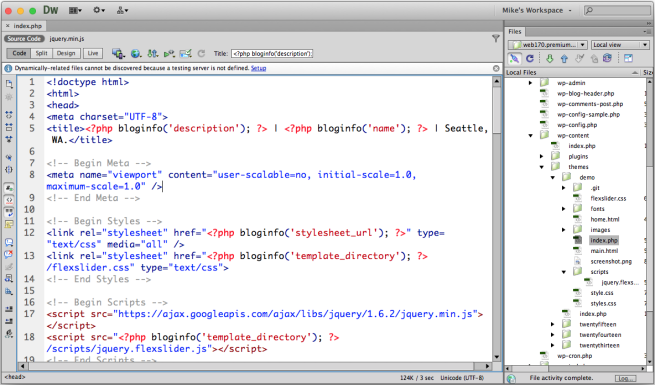The height and width of the screenshot is (385, 655).
Task: Expand Files panel to show local and remote
Action: 628,58
